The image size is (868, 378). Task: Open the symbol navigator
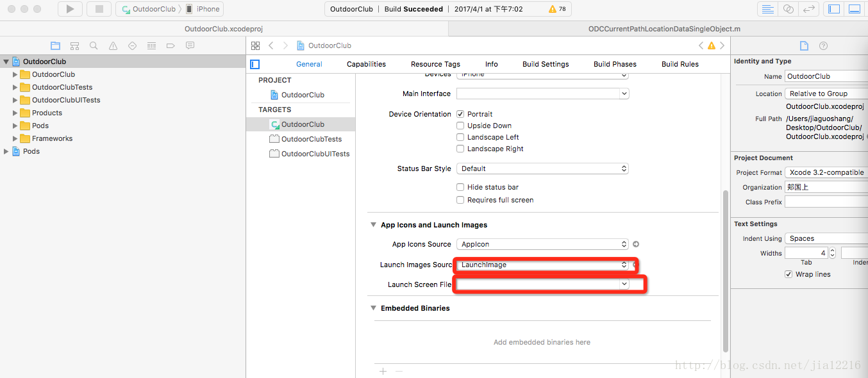click(x=75, y=45)
